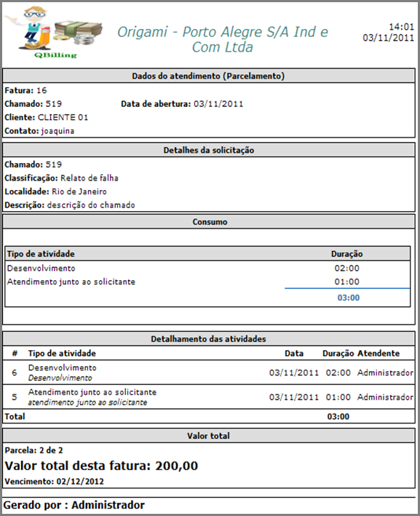This screenshot has width=420, height=516.
Task: Click the blue 03:00 total duration
Action: [349, 298]
